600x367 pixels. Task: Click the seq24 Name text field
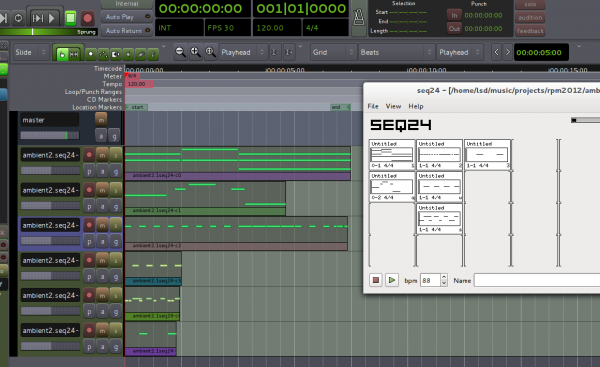click(x=537, y=281)
